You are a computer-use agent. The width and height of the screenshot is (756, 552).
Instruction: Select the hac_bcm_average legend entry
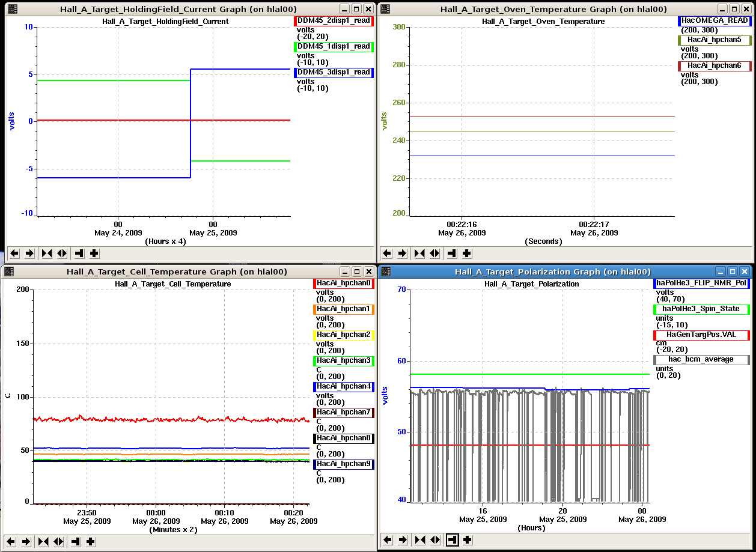[x=701, y=360]
